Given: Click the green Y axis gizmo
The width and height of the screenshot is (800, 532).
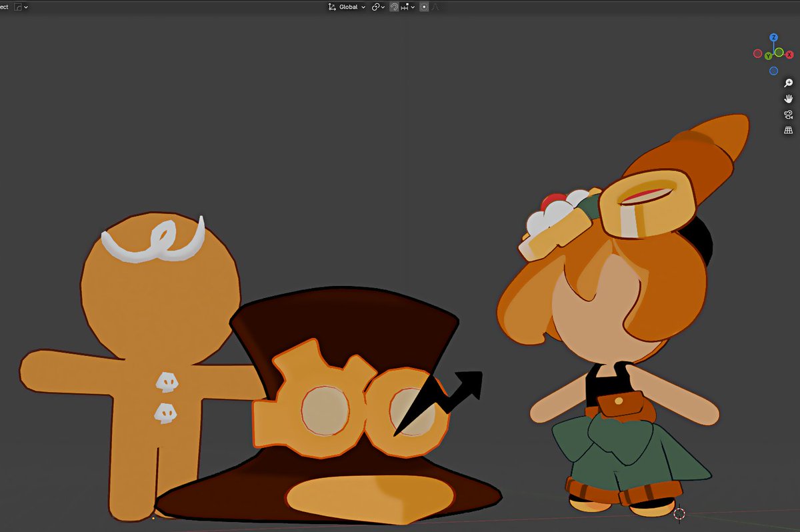Looking at the screenshot, I should pyautogui.click(x=768, y=56).
